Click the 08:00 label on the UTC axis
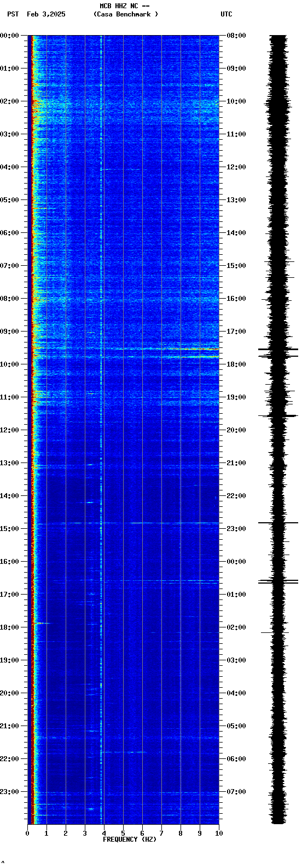Screen dimensions: 302x868 click(x=236, y=36)
